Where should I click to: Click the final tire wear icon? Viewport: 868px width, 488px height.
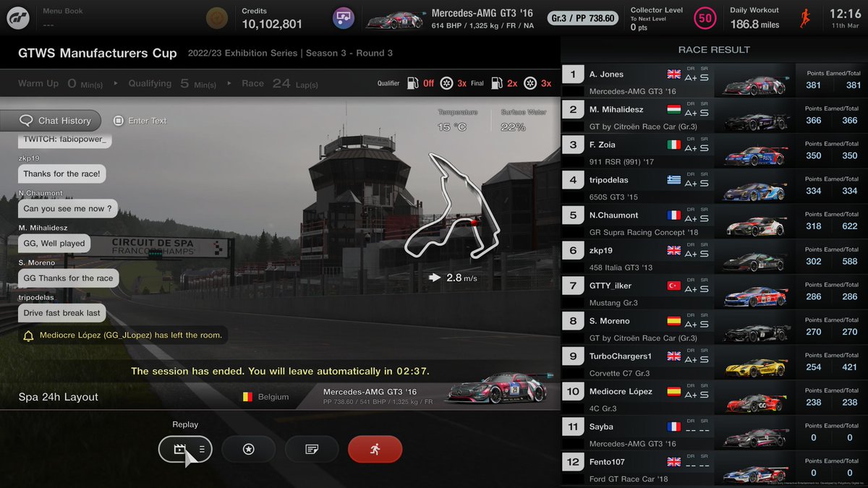530,83
